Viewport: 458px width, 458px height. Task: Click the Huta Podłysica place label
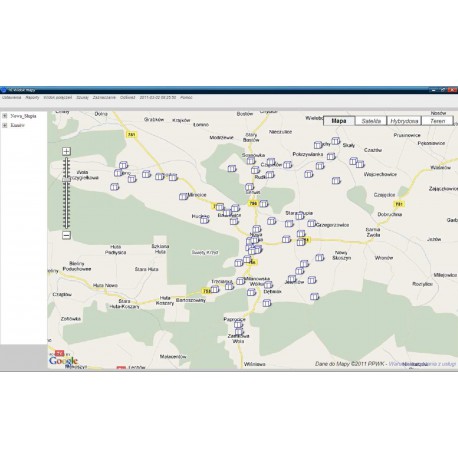tap(116, 250)
